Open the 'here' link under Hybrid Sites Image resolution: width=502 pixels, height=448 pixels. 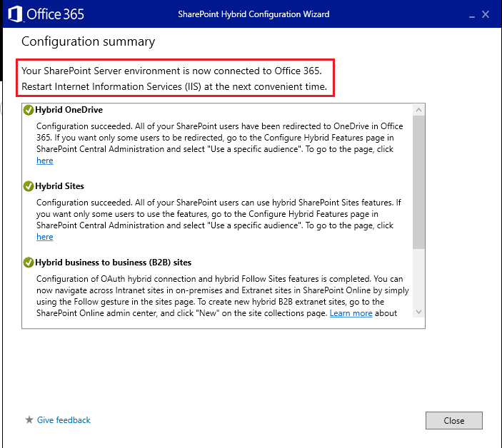tap(45, 237)
